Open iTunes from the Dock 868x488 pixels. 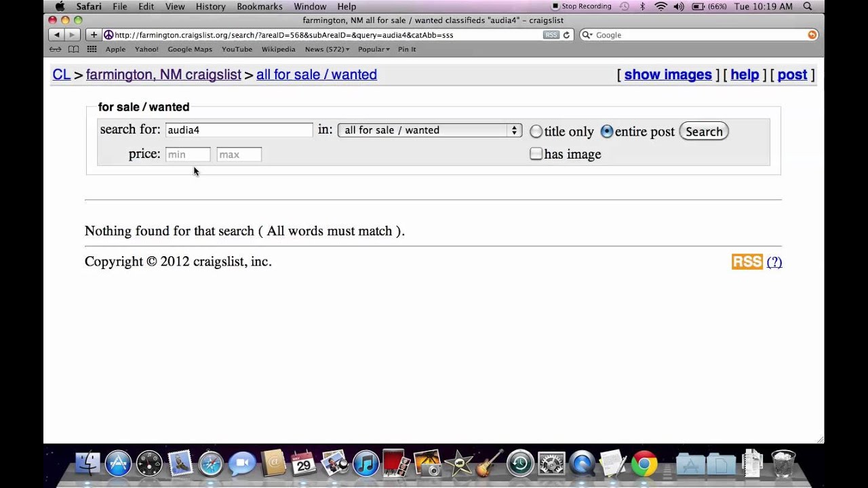(366, 464)
